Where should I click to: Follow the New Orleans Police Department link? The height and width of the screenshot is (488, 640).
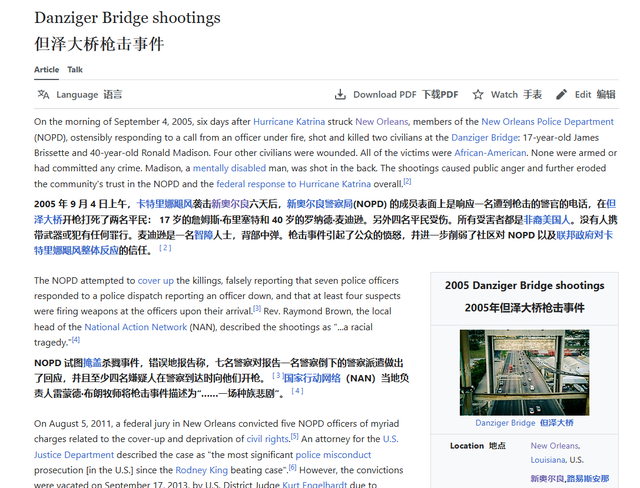click(545, 121)
